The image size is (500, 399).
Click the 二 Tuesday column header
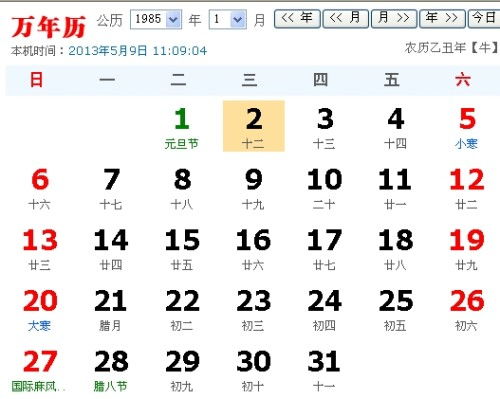point(178,80)
